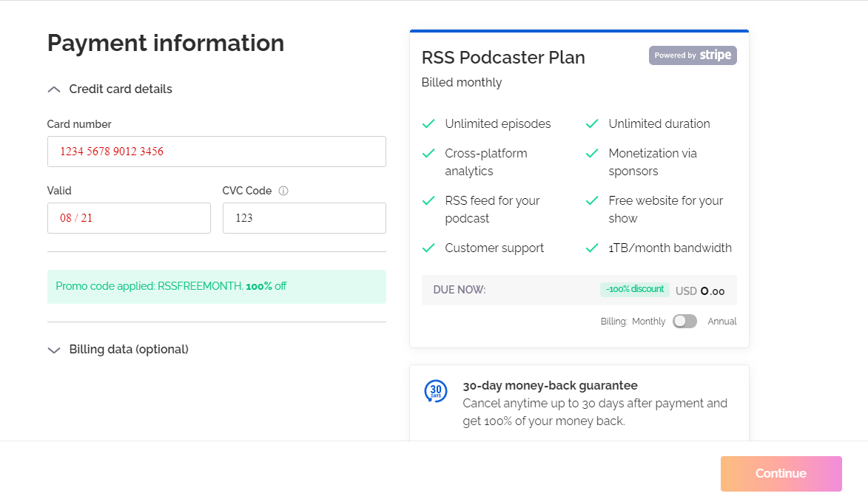Click the checkmark next to Customer support
This screenshot has height=499, width=868.
(x=428, y=248)
